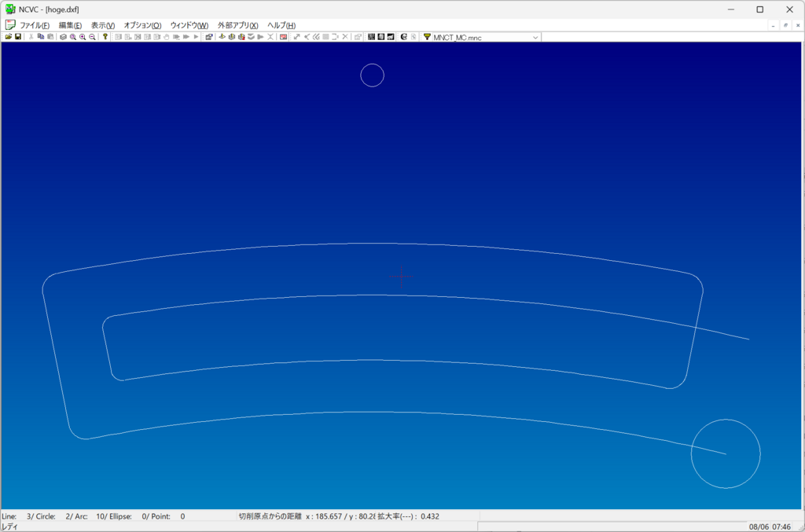Click the MNCT_MC.mnc machine file combo box
The height and width of the screenshot is (532, 805).
coord(486,38)
